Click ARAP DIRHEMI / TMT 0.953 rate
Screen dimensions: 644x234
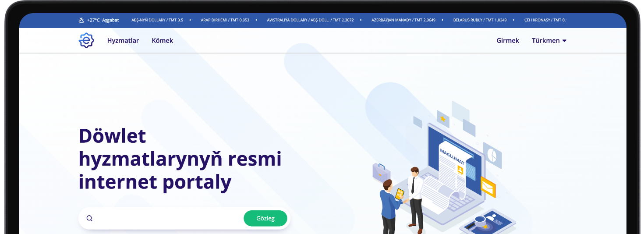pos(225,20)
